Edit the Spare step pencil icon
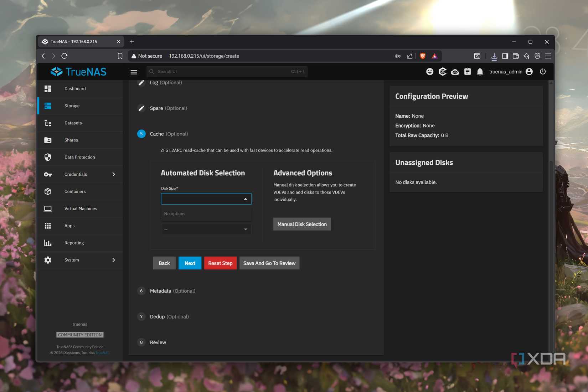The height and width of the screenshot is (392, 588). click(141, 108)
